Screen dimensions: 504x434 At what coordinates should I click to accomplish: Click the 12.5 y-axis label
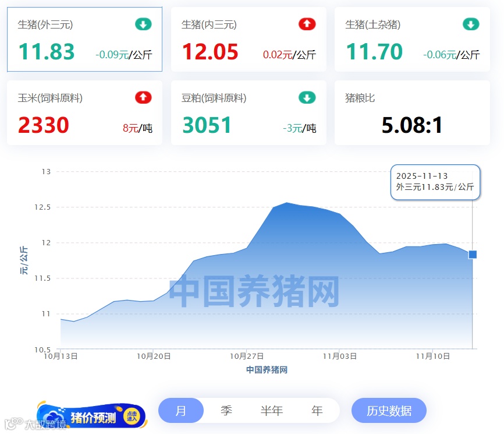tap(42, 207)
